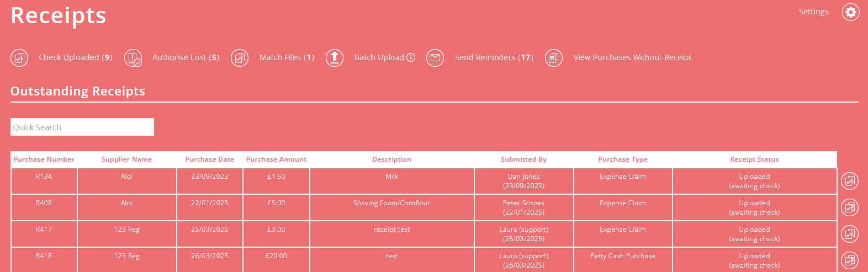868x272 pixels.
Task: Click the 25/03/2025 purchase date cell
Action: coord(210,234)
